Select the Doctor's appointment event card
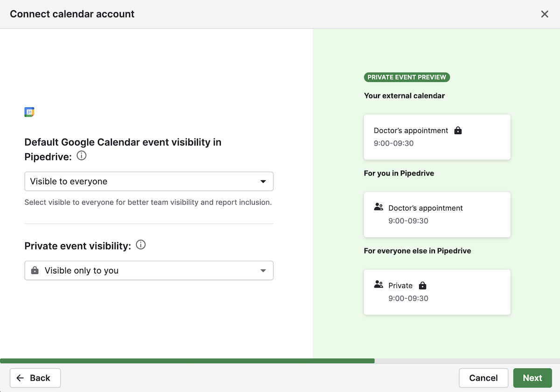This screenshot has width=560, height=392. 437,137
